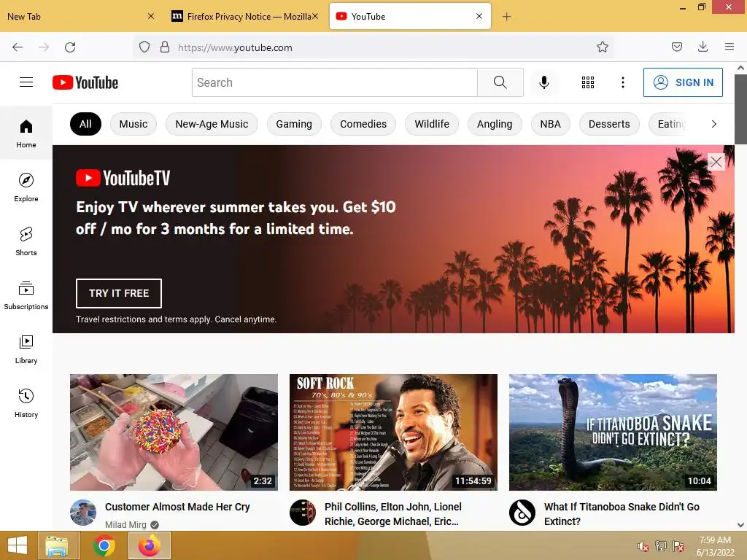Click the page vertical scrollbar thumb
Image resolution: width=747 pixels, height=560 pixels.
(741, 109)
